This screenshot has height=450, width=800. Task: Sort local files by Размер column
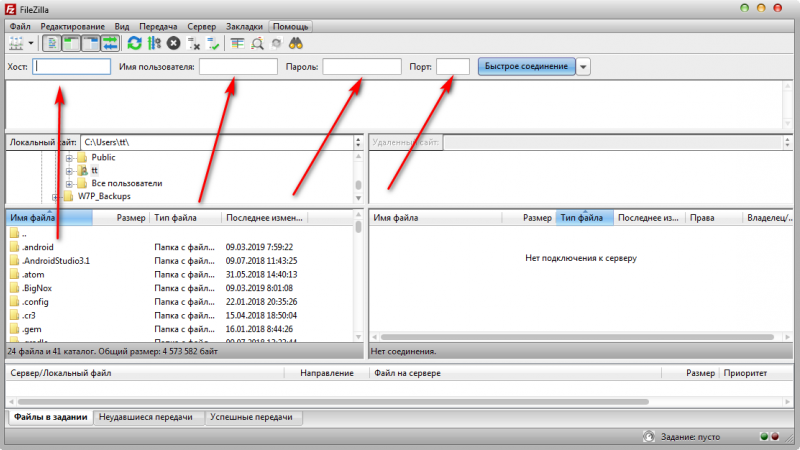121,218
